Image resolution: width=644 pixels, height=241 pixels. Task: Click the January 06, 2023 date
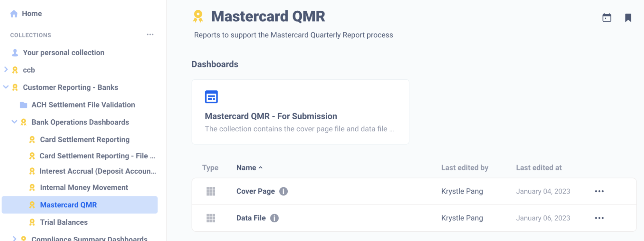pyautogui.click(x=543, y=218)
